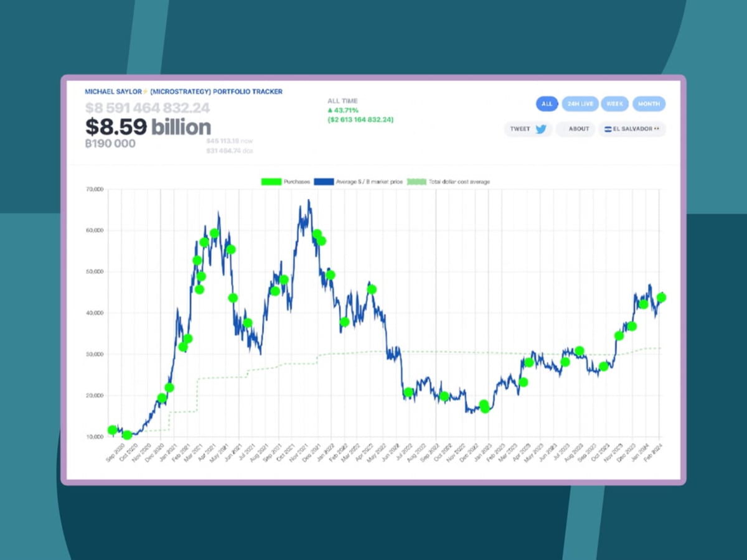This screenshot has width=747, height=560.
Task: Click the Twitter bird icon
Action: pyautogui.click(x=541, y=129)
